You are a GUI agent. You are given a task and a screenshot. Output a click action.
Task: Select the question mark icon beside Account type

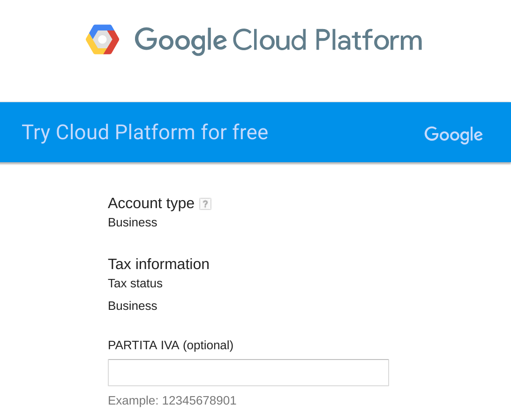[x=205, y=203]
